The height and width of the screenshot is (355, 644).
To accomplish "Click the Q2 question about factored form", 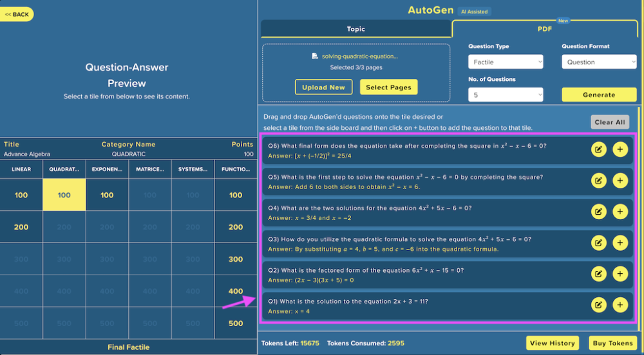I will (366, 270).
